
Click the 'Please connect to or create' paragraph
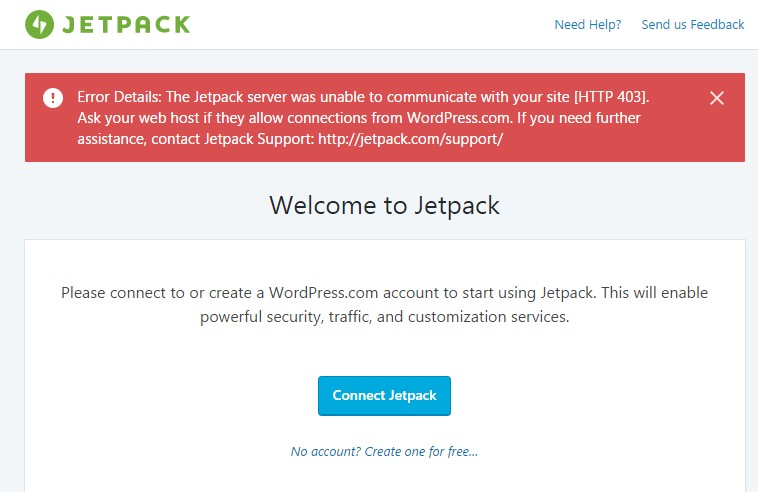pos(384,304)
